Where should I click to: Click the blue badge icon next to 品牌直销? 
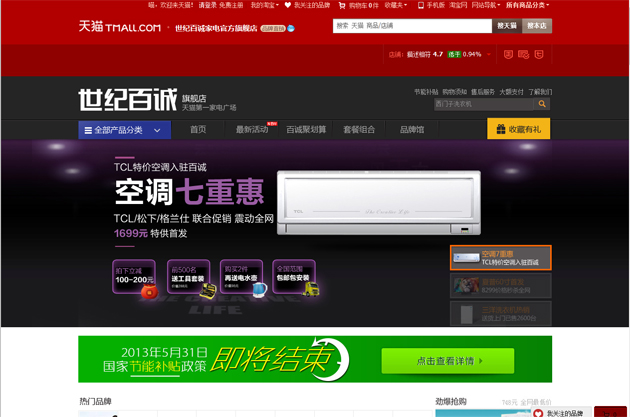coord(291,29)
